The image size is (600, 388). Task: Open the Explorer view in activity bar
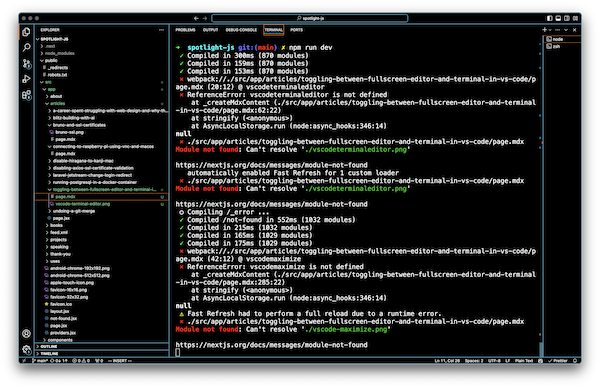tap(26, 32)
